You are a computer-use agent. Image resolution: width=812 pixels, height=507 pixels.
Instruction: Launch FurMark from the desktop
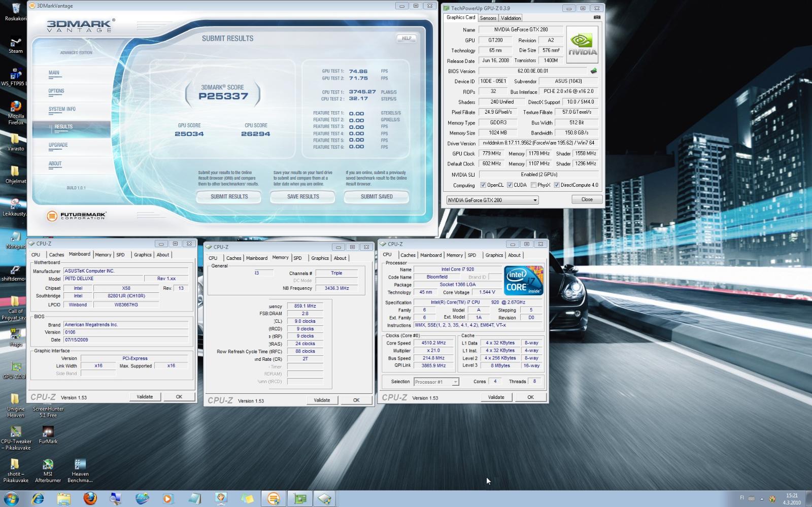(48, 435)
